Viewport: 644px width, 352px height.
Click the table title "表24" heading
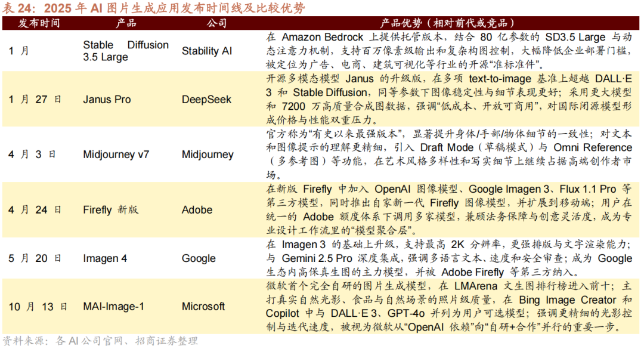[154, 8]
